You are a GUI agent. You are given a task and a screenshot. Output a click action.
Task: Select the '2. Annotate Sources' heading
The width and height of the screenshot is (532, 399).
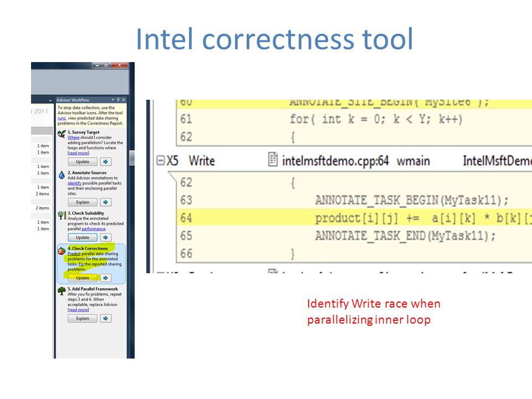coord(87,173)
